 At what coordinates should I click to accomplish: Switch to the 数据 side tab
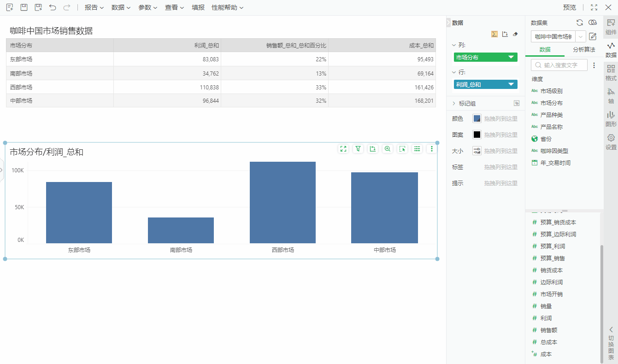tap(611, 50)
